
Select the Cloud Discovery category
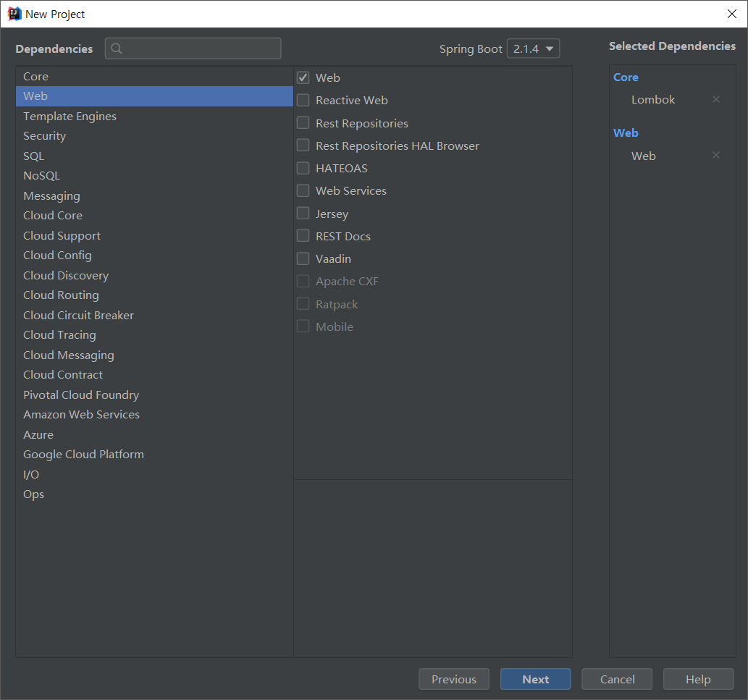[x=154, y=276]
